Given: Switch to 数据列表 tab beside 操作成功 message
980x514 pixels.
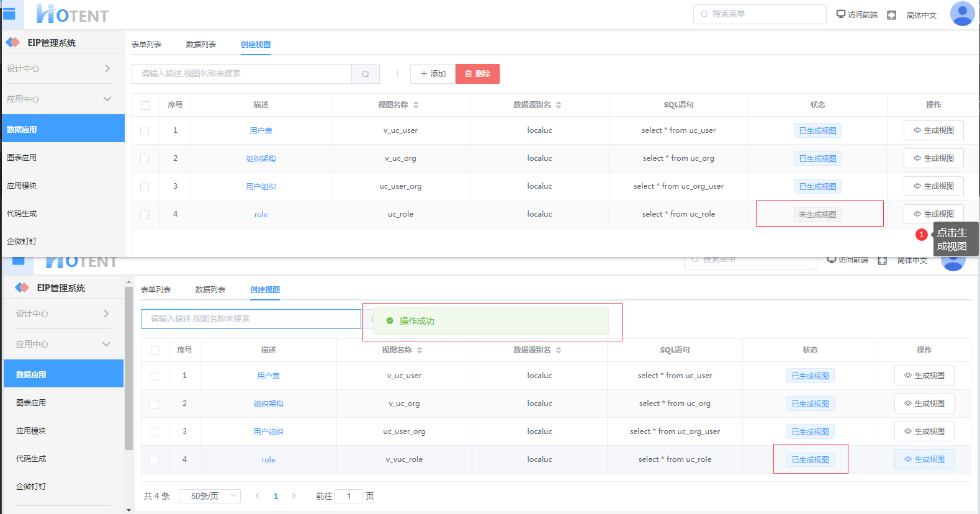Looking at the screenshot, I should pos(210,290).
